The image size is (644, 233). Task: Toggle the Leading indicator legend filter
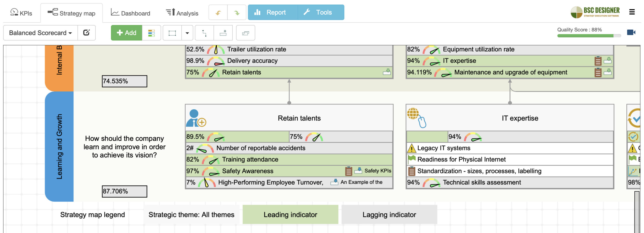click(290, 214)
